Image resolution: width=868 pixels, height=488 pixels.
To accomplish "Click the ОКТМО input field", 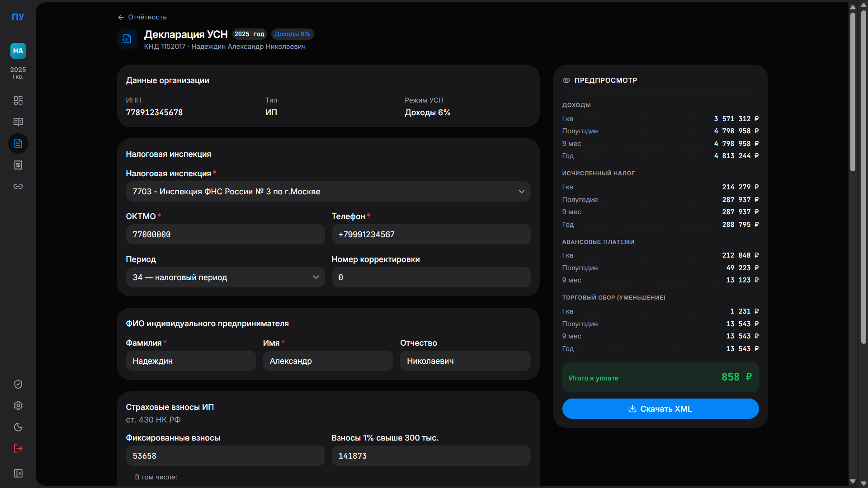I will [225, 235].
